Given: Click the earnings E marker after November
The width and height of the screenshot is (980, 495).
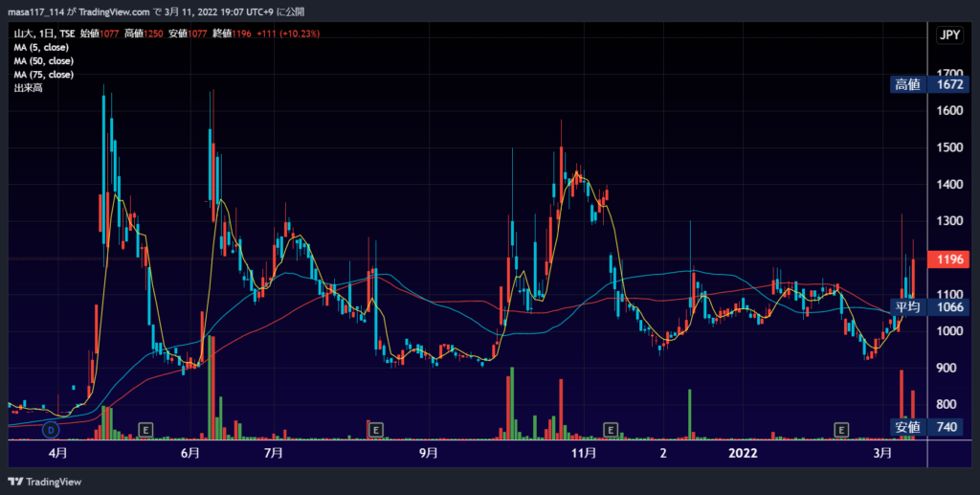Looking at the screenshot, I should tap(611, 429).
